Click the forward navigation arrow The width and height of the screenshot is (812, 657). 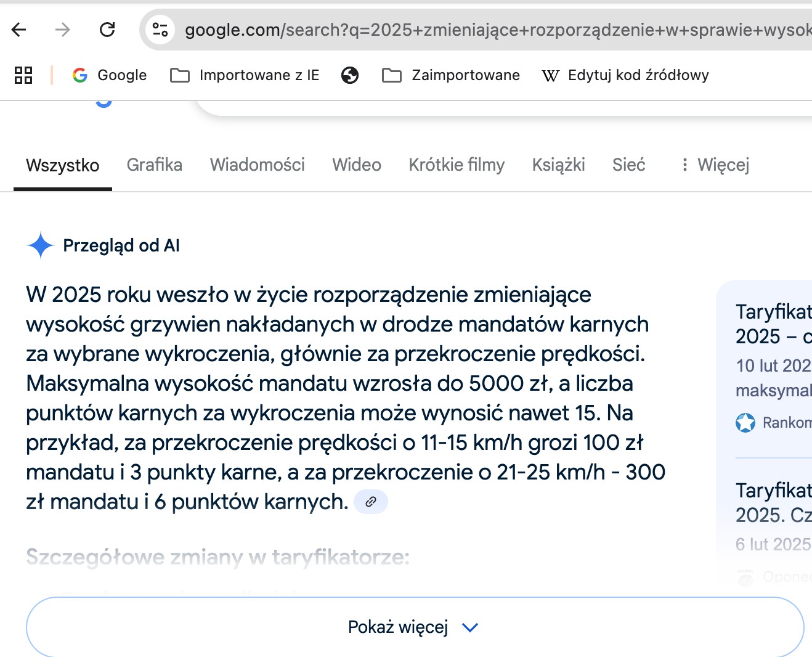[62, 30]
